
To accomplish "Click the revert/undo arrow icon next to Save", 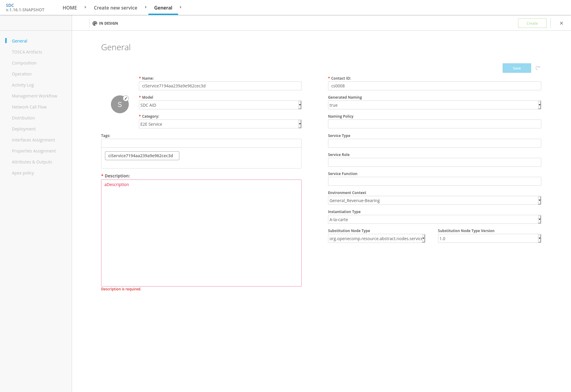I will (x=538, y=68).
